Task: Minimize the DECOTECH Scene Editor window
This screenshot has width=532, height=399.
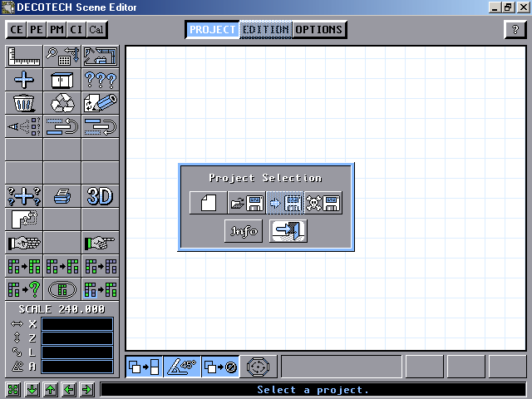Action: (495, 7)
